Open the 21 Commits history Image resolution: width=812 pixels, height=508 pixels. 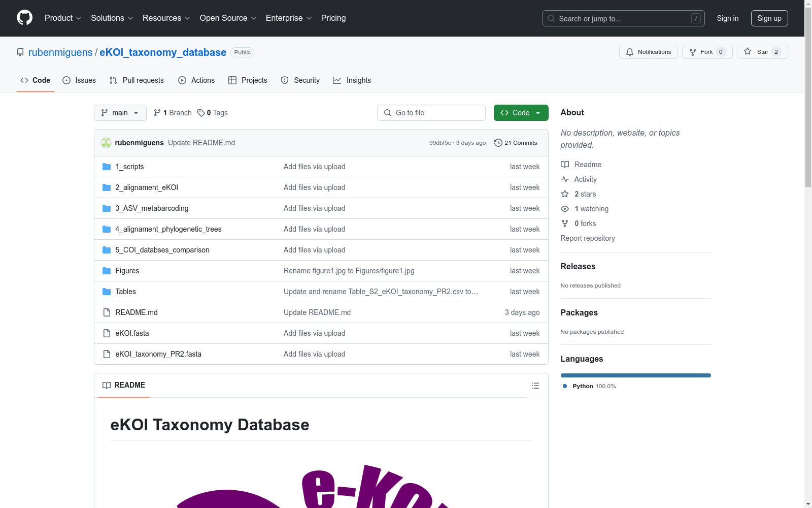point(516,143)
